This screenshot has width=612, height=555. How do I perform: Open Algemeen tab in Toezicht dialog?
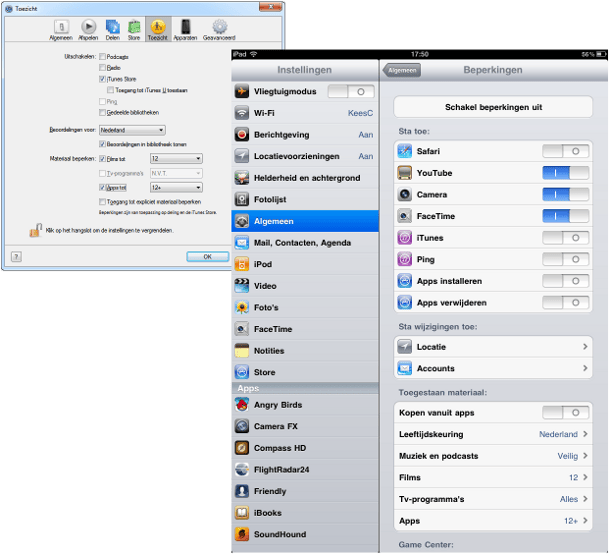point(61,30)
